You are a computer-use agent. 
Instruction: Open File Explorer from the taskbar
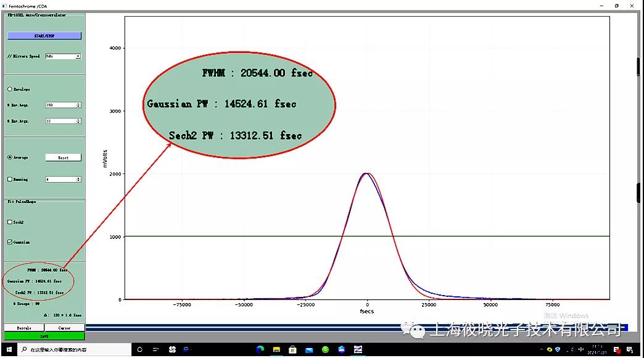pos(276,349)
